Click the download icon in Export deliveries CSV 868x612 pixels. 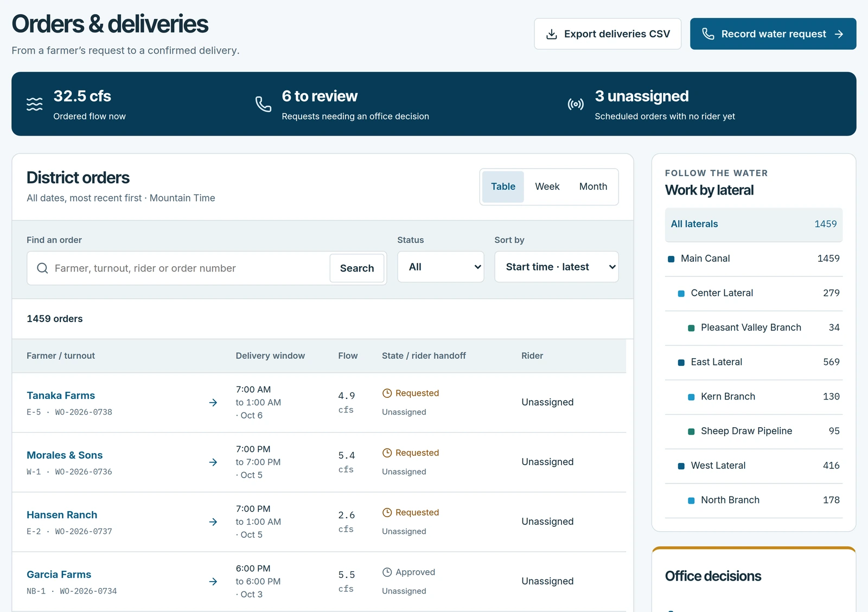[551, 34]
